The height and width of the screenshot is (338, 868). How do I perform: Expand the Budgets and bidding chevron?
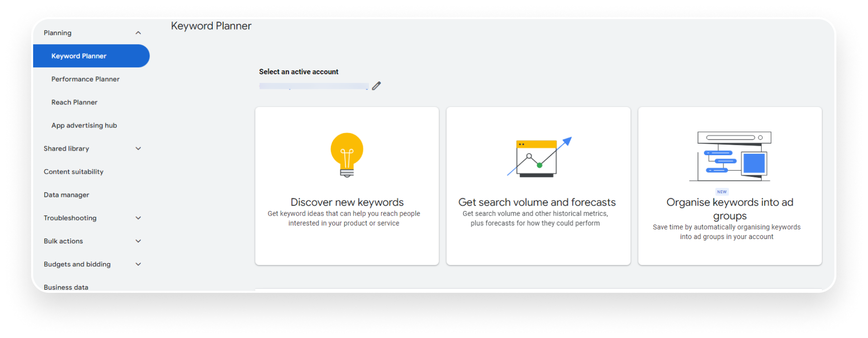tap(138, 264)
